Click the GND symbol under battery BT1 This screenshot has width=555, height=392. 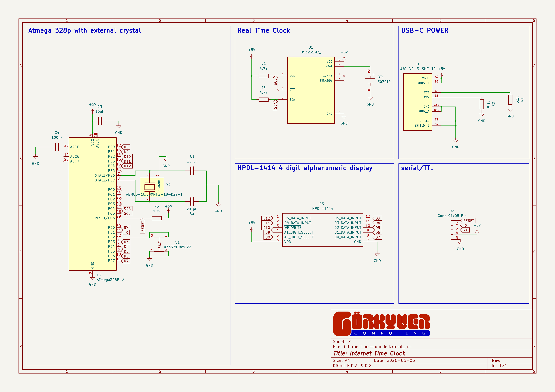[370, 98]
